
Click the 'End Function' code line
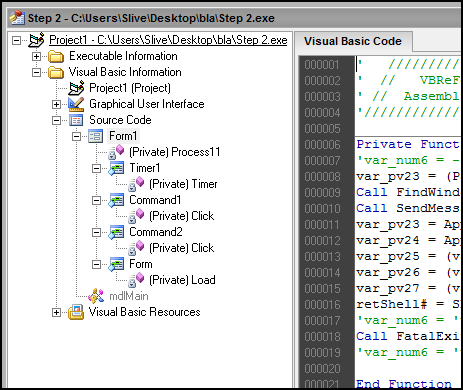point(404,384)
